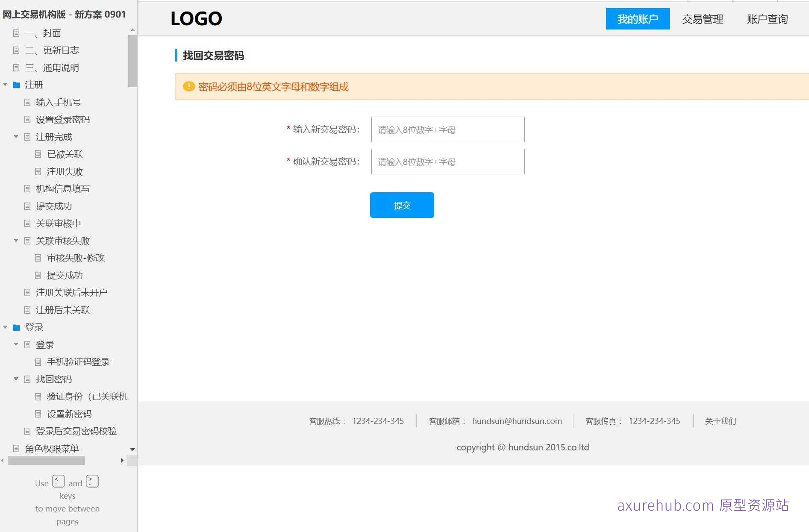Screen dimensions: 809x532
Task: Select the 我的账户 tab
Action: [x=638, y=18]
